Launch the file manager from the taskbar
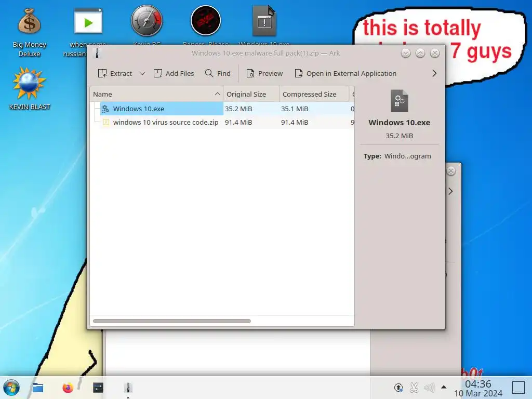This screenshot has width=532, height=399. 37,388
